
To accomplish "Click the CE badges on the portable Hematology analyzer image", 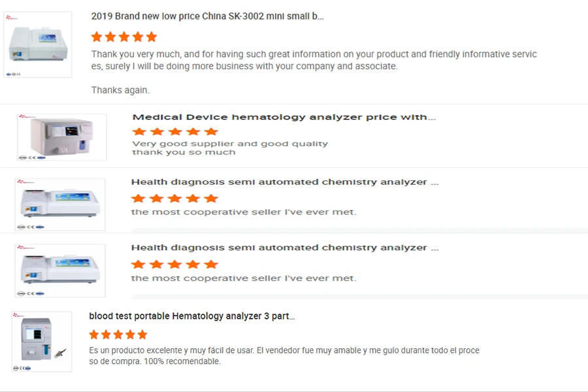I will click(24, 368).
